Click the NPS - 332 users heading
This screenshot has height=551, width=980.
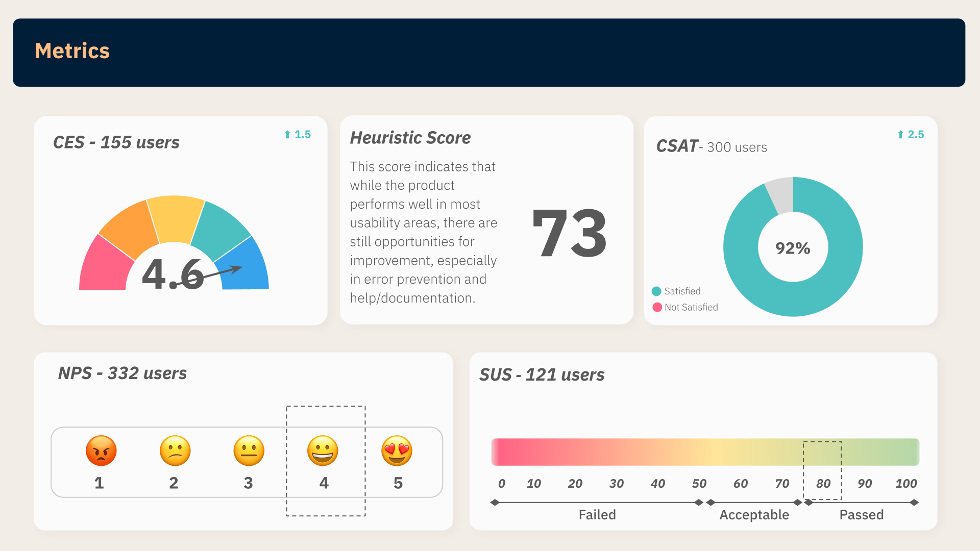point(122,373)
